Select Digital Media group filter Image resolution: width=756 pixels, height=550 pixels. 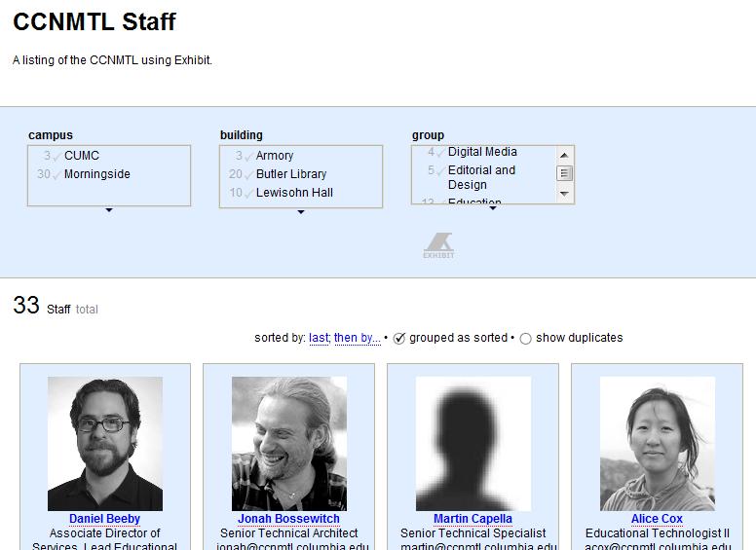point(482,152)
